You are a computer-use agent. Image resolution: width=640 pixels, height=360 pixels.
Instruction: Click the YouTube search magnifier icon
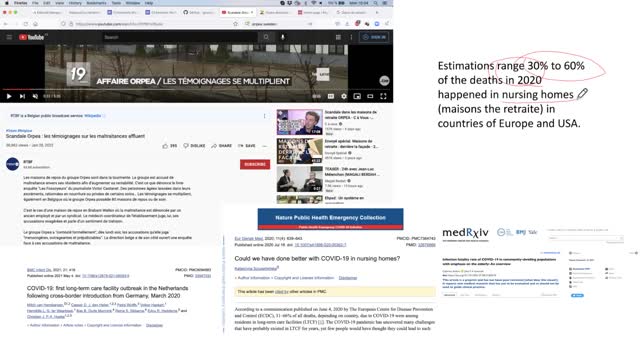tap(266, 37)
